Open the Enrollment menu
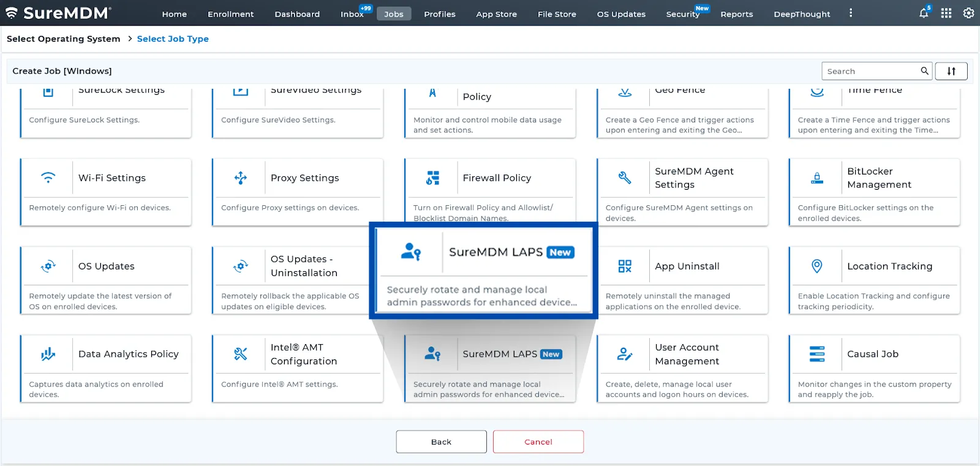980x466 pixels. (x=230, y=14)
